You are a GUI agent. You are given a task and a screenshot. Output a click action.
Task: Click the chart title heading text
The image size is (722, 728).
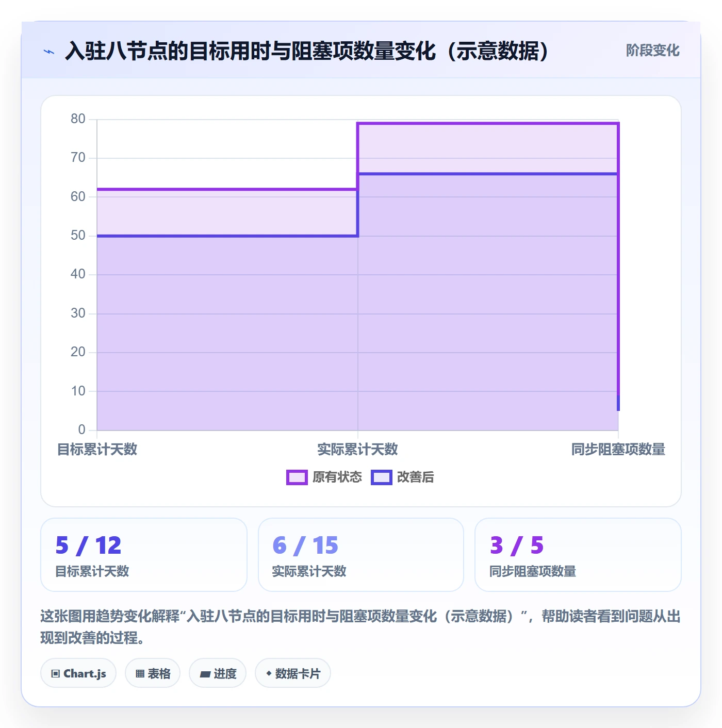[307, 51]
